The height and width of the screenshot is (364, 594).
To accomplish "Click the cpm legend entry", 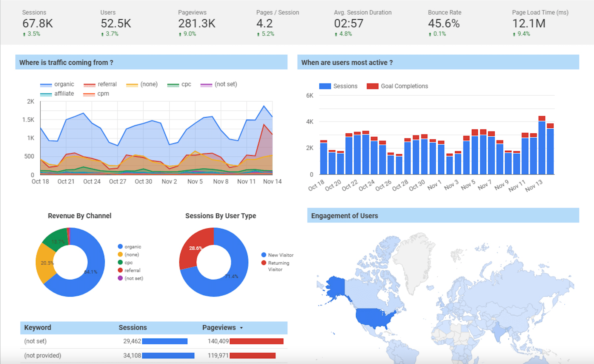I will pos(96,94).
